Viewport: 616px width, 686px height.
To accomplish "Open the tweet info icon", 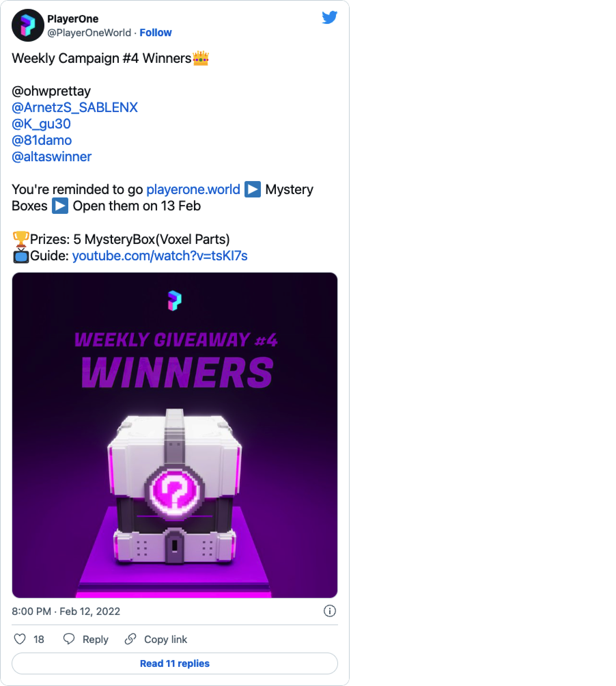I will (x=330, y=611).
